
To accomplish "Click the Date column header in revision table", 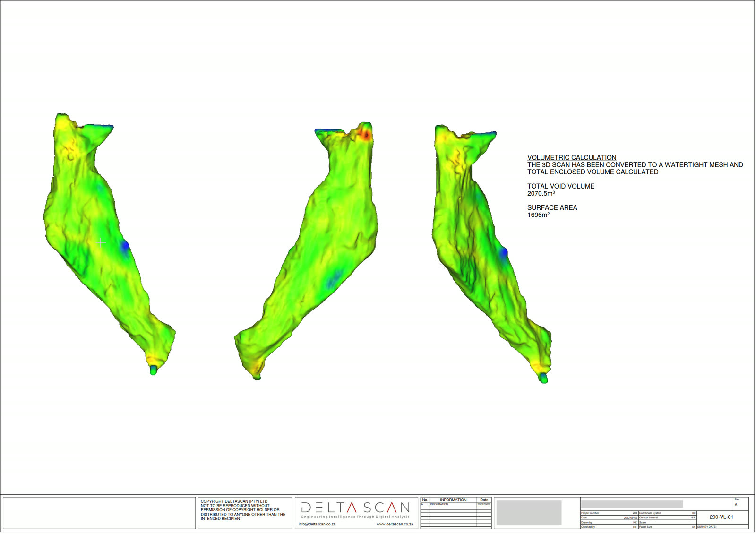I will point(484,500).
